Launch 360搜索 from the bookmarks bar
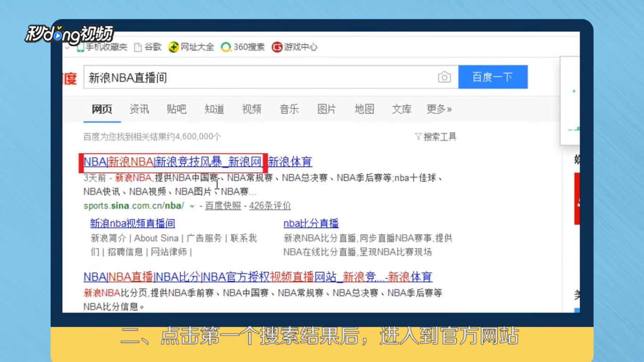 (x=248, y=47)
